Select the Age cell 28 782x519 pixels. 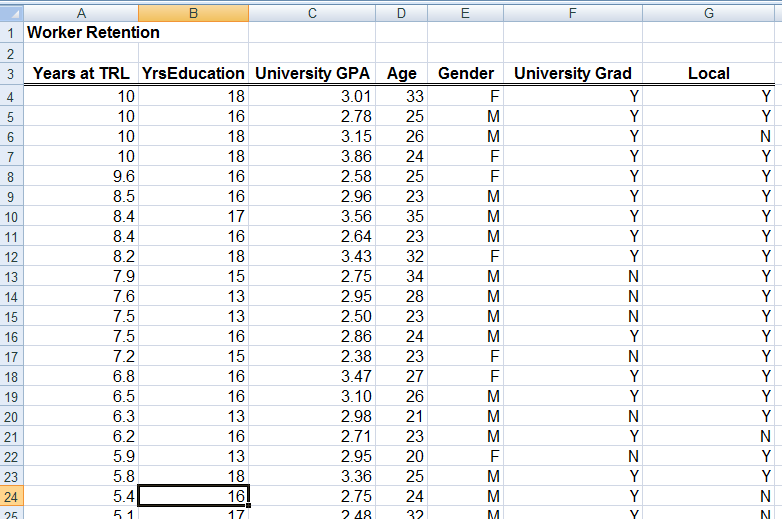(401, 296)
